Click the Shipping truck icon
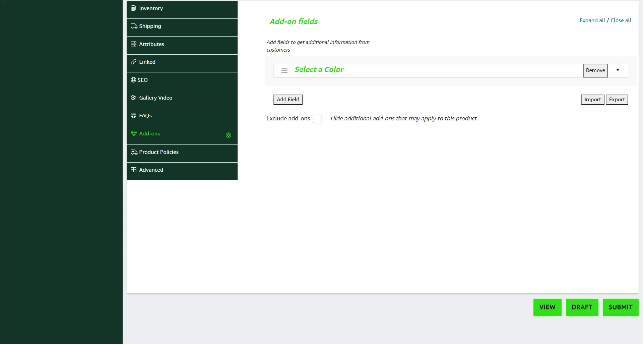 pyautogui.click(x=134, y=26)
